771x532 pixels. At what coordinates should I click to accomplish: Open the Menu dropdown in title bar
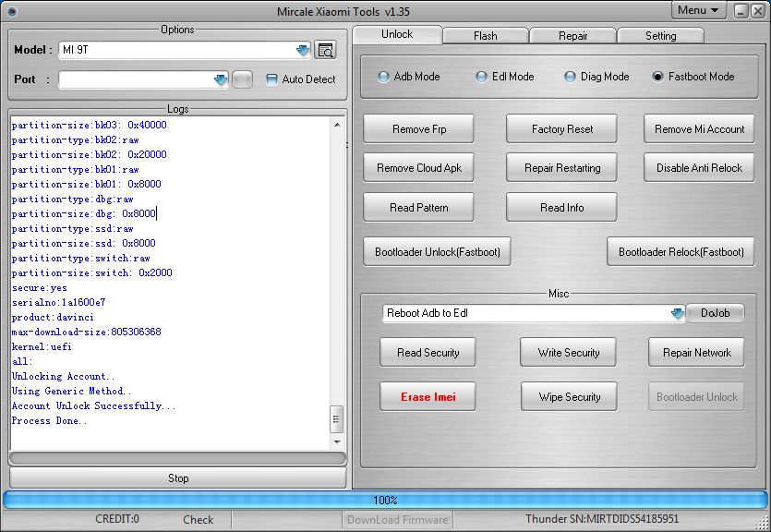698,10
